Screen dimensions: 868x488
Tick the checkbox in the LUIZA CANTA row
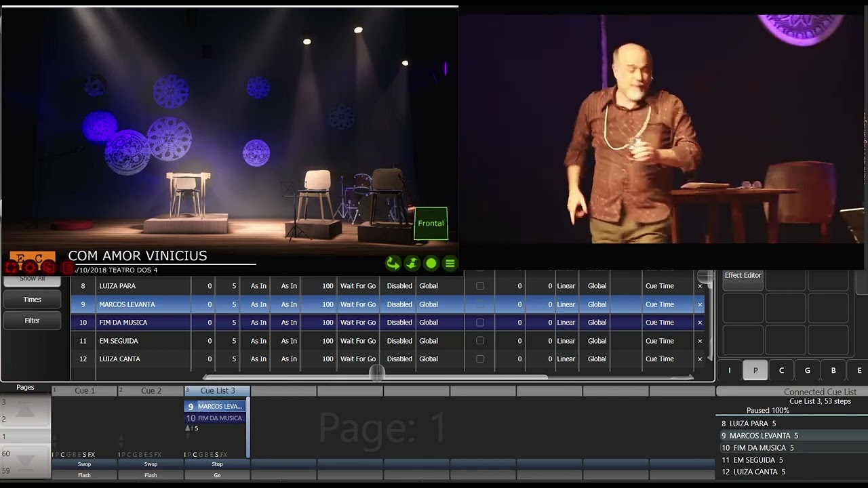(x=480, y=359)
